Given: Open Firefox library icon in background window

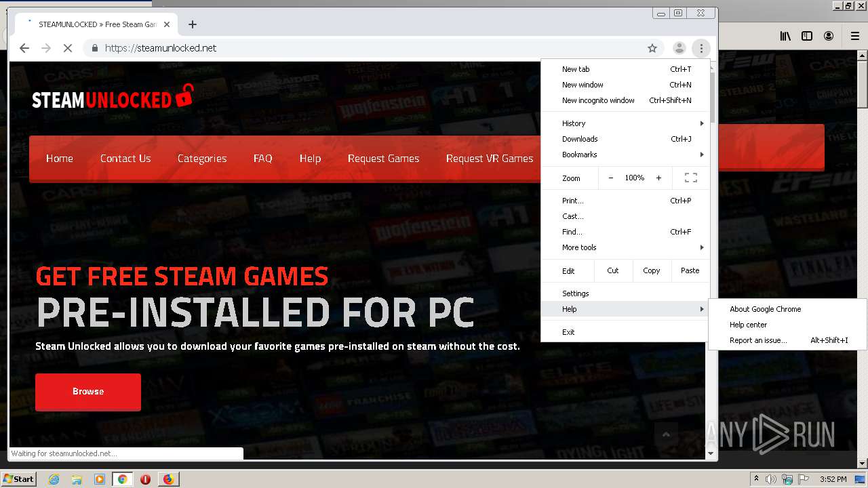Looking at the screenshot, I should click(x=785, y=36).
